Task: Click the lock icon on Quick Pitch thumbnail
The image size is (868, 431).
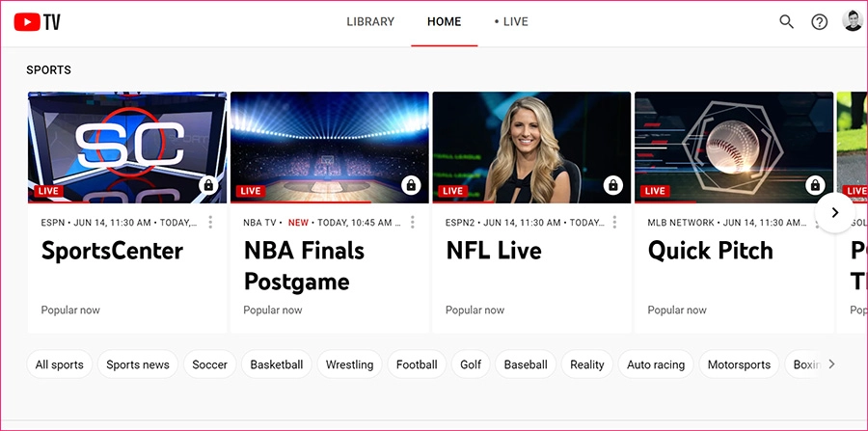Action: click(x=815, y=185)
